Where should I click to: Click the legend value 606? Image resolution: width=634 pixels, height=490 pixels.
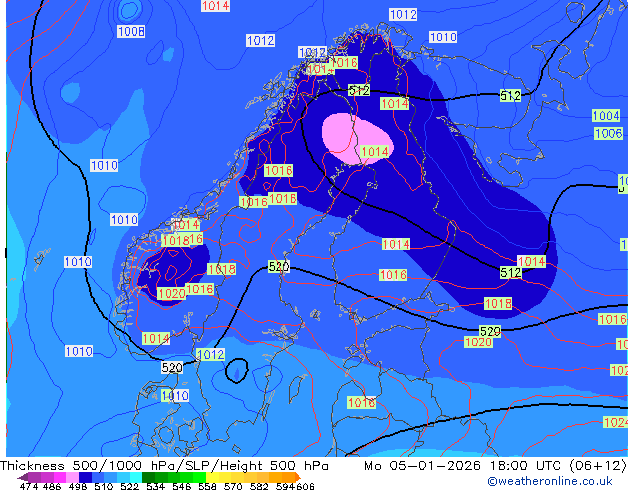point(305,486)
